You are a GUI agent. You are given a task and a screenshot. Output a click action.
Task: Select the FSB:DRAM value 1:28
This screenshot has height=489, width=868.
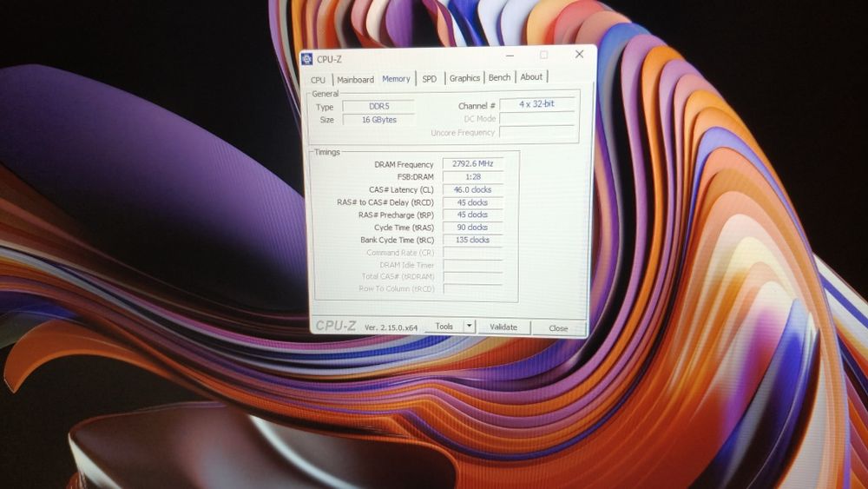click(472, 176)
